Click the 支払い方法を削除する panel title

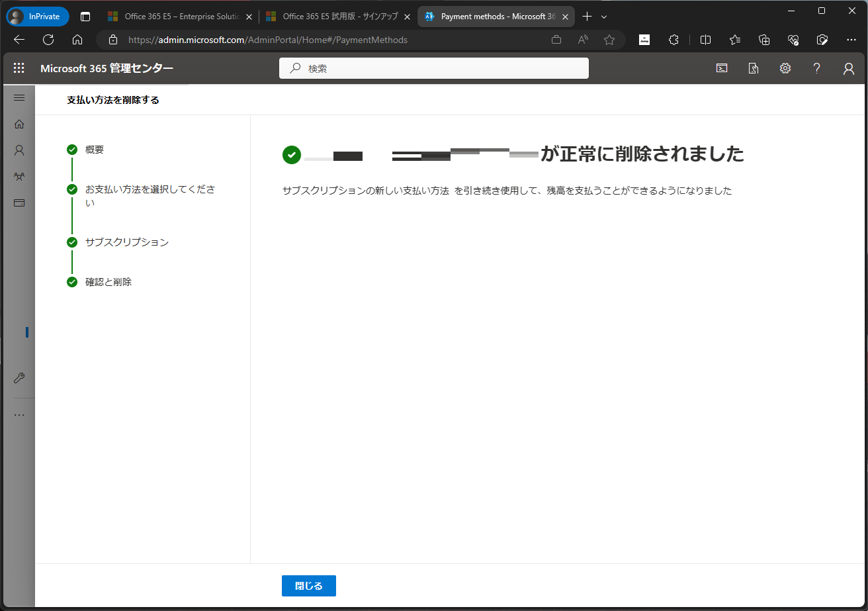pos(113,100)
